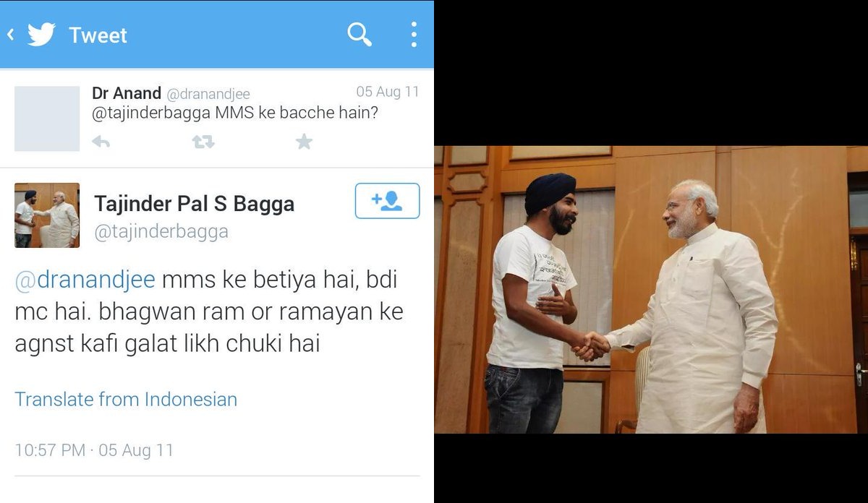This screenshot has width=868, height=503.
Task: Retweet Dr Anand's tweet
Action: tap(203, 142)
